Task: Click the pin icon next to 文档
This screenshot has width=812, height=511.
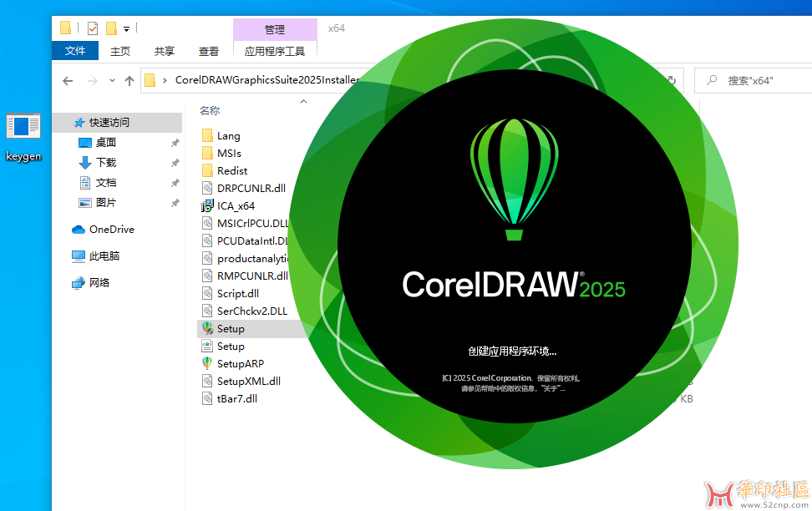Action: [x=175, y=184]
